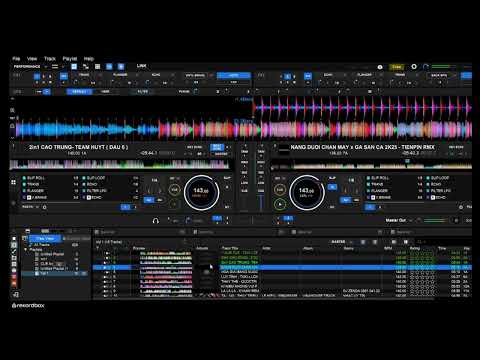Select the FILTER color effect
Viewport: 480px width, 360px height.
point(143,91)
